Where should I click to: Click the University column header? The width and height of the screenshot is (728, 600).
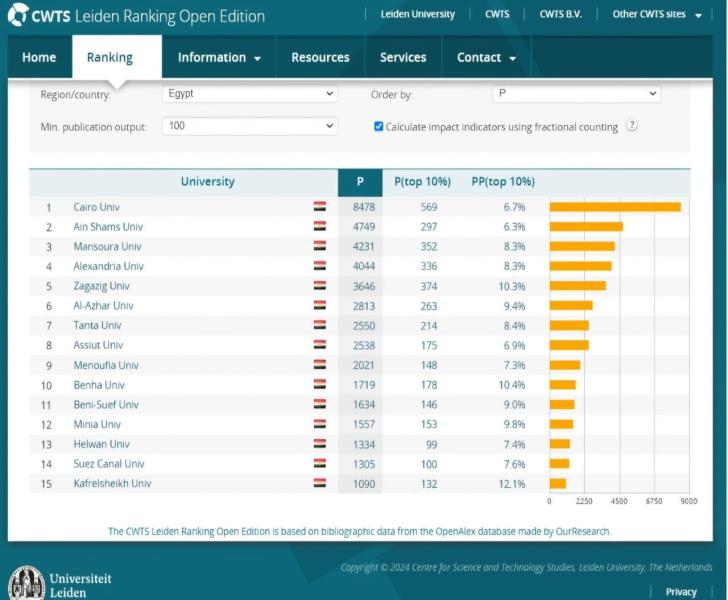click(208, 182)
